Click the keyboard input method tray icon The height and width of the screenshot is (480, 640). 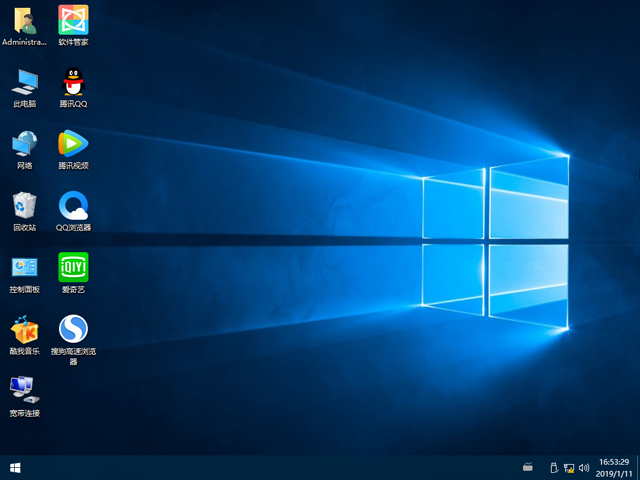click(x=528, y=467)
